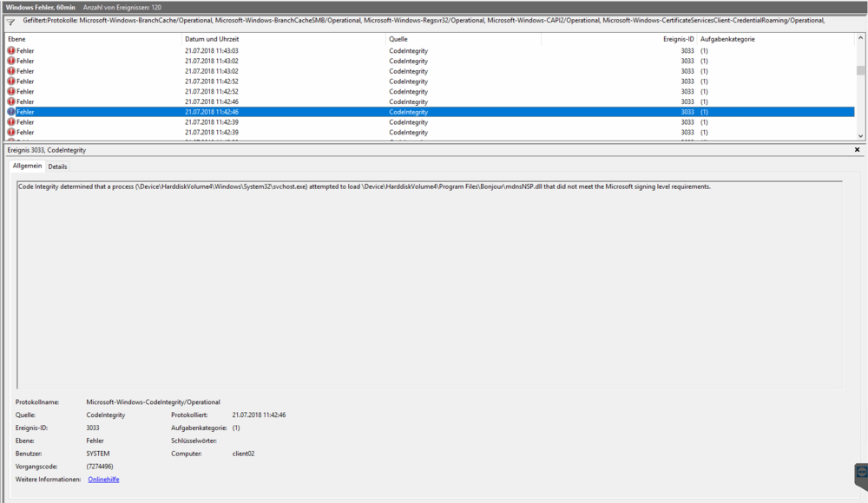Click the error icon of the 11:43:03 event
The height and width of the screenshot is (503, 868).
tap(11, 51)
